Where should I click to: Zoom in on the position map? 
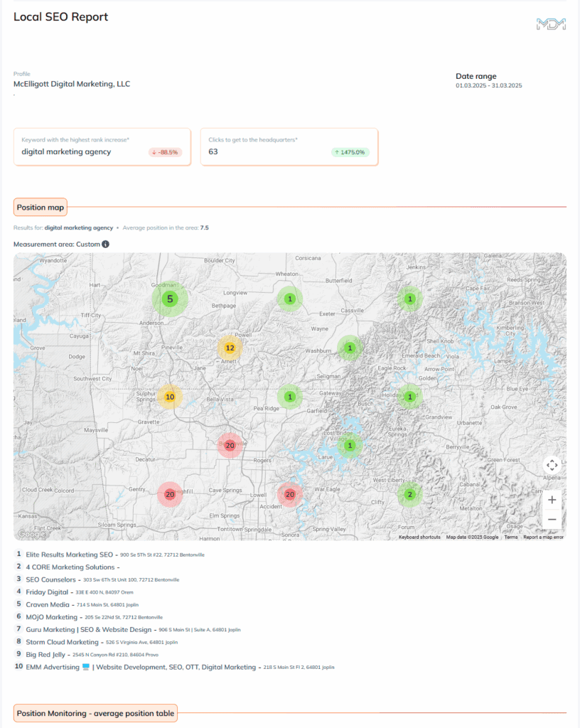552,500
